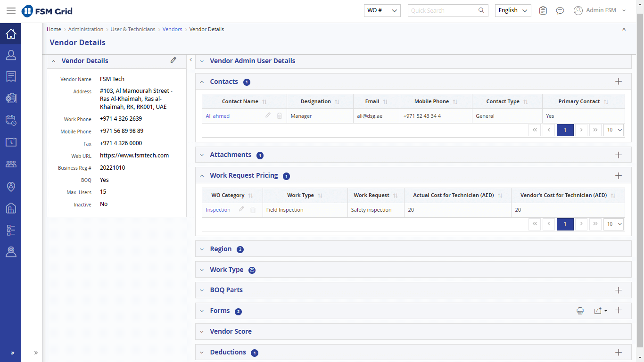
Task: Collapse the page header with up chevrons
Action: tap(624, 29)
